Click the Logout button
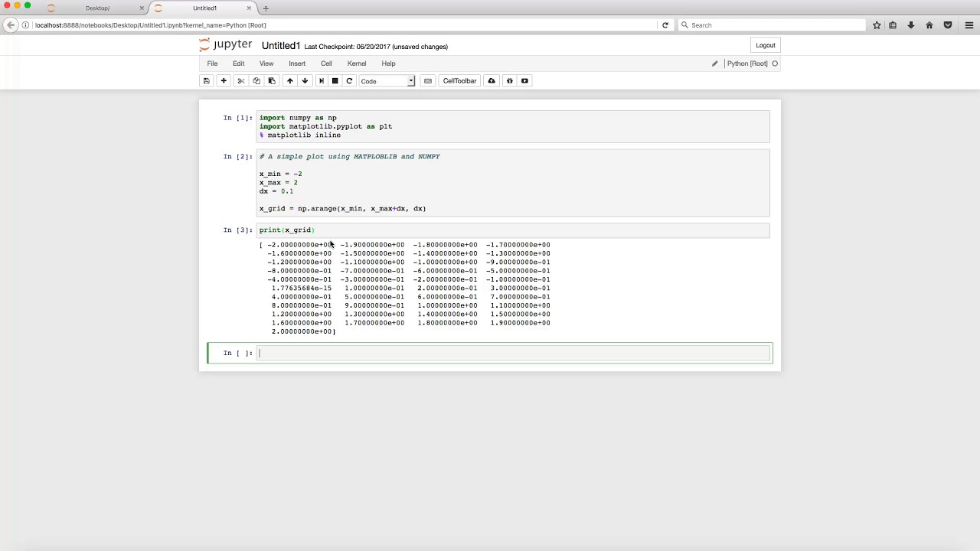980x551 pixels. tap(766, 45)
